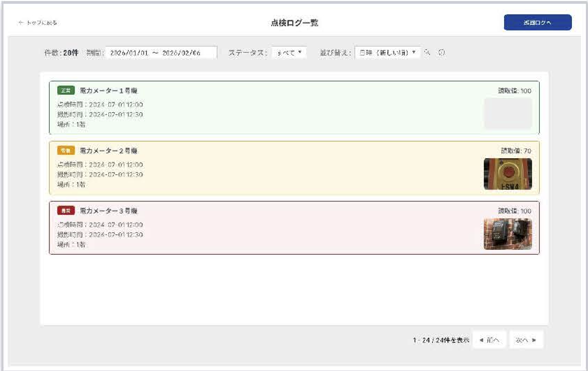Click the orange status badge on 2号機

66,151
